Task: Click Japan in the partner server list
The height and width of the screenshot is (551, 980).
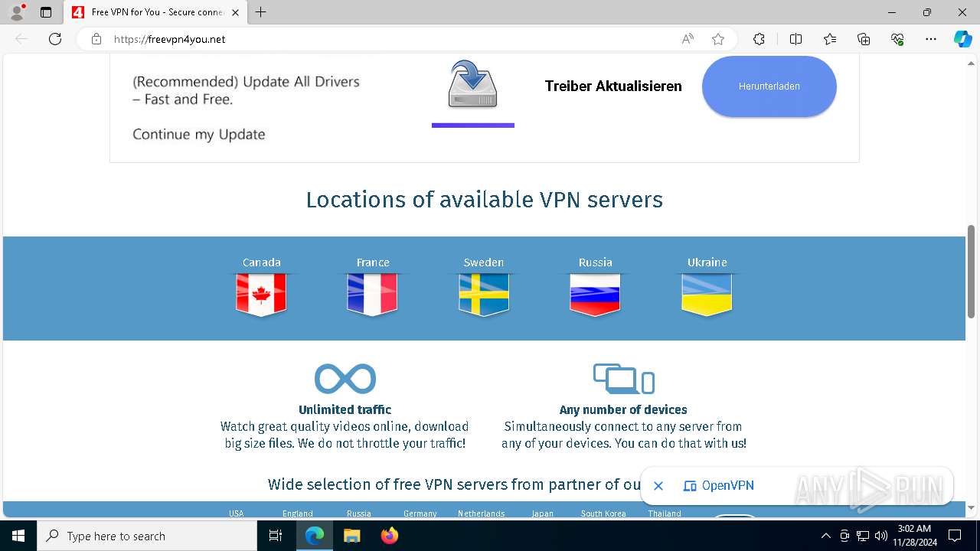Action: pos(542,514)
